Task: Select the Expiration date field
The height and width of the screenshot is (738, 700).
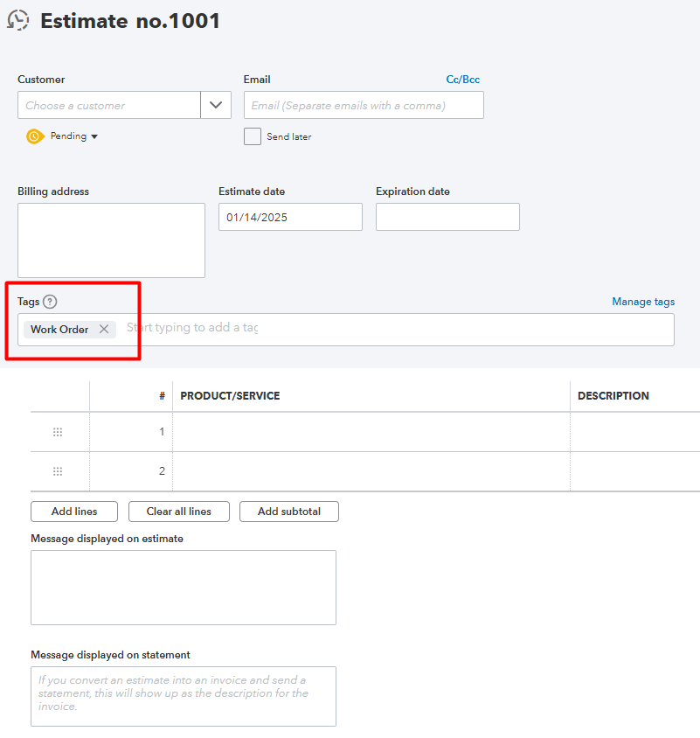Action: [447, 216]
